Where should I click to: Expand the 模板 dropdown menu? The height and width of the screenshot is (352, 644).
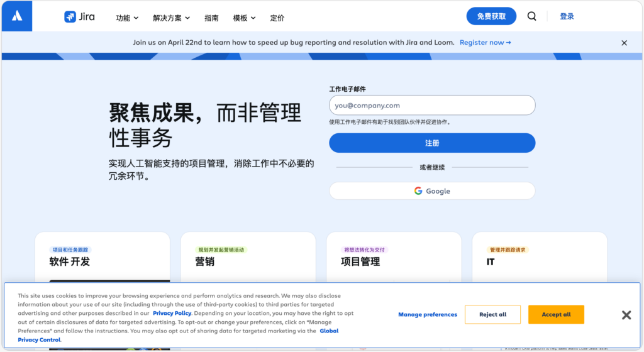[244, 18]
